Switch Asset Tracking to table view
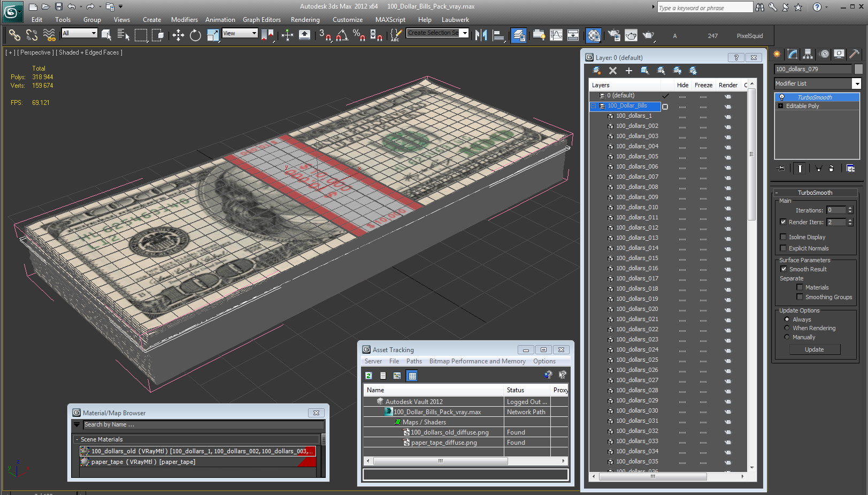 pyautogui.click(x=412, y=376)
